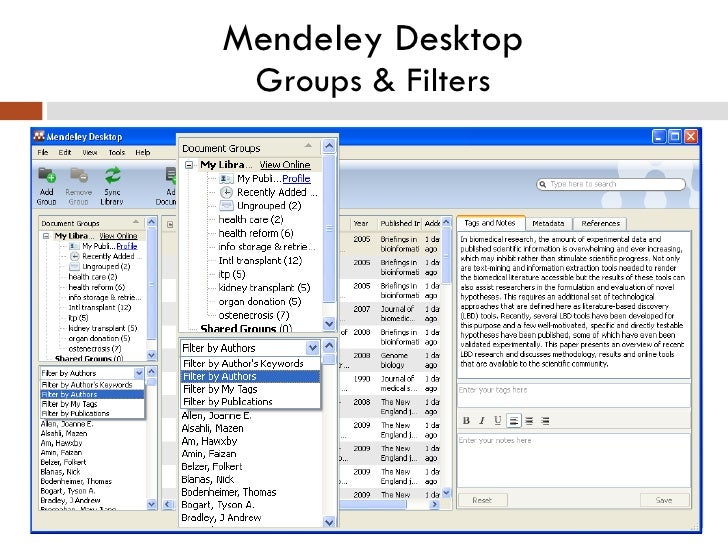Open the Profile link in enlarged callout
Image resolution: width=728 pixels, height=546 pixels.
296,179
